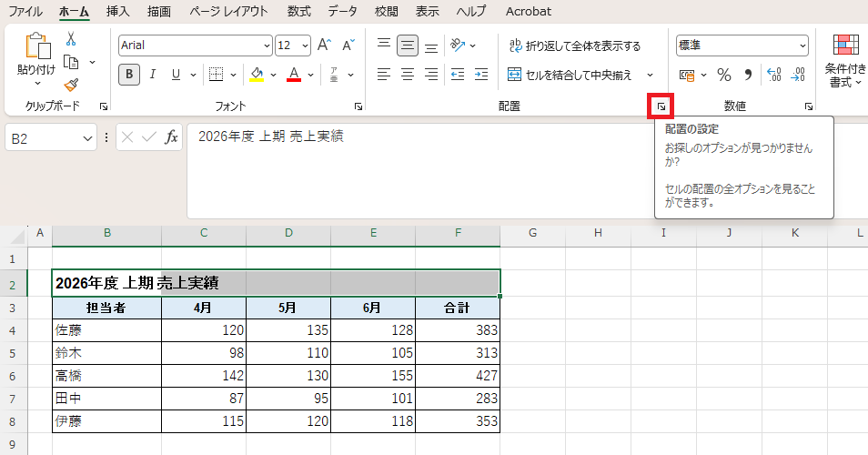Switch to Acrobat tab
Viewport: 868px width, 455px height.
click(528, 11)
